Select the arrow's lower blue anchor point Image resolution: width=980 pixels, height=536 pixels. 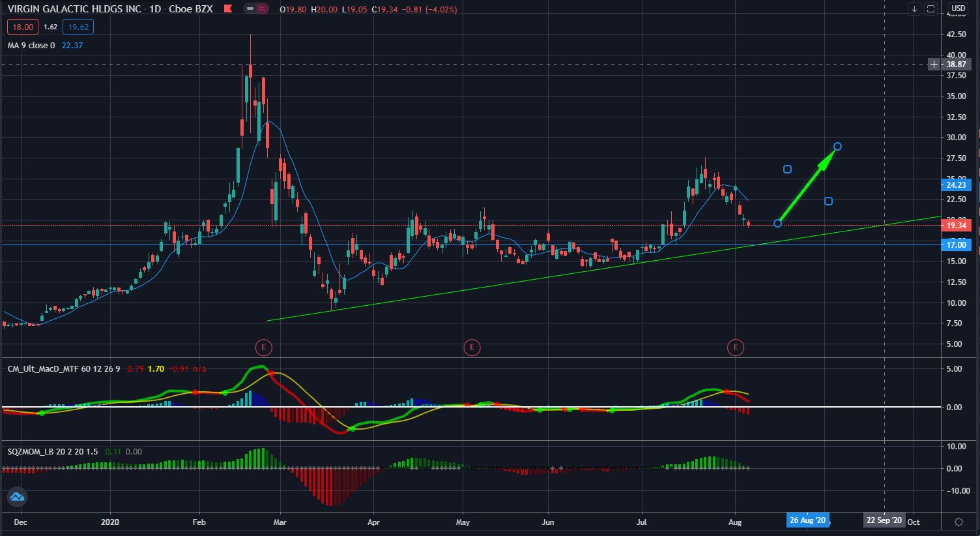tap(777, 224)
